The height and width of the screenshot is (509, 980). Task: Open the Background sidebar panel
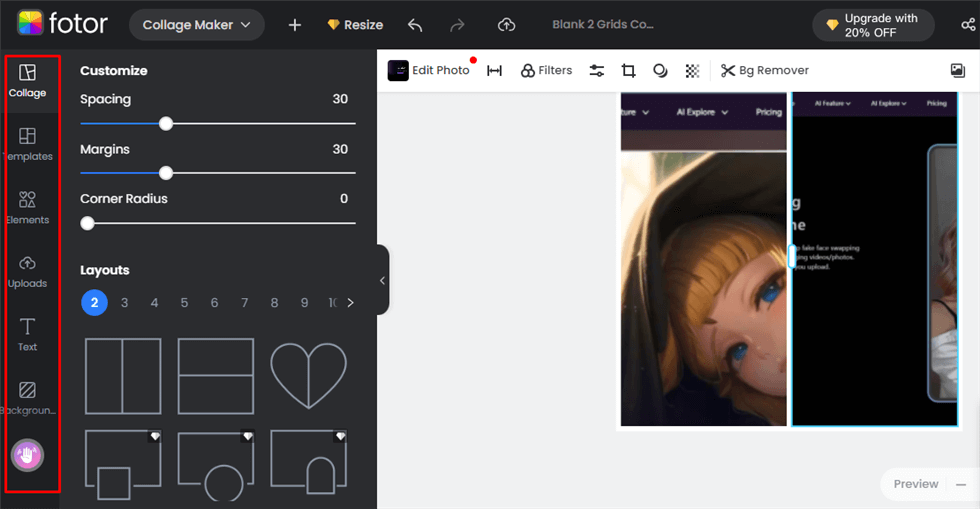coord(28,399)
